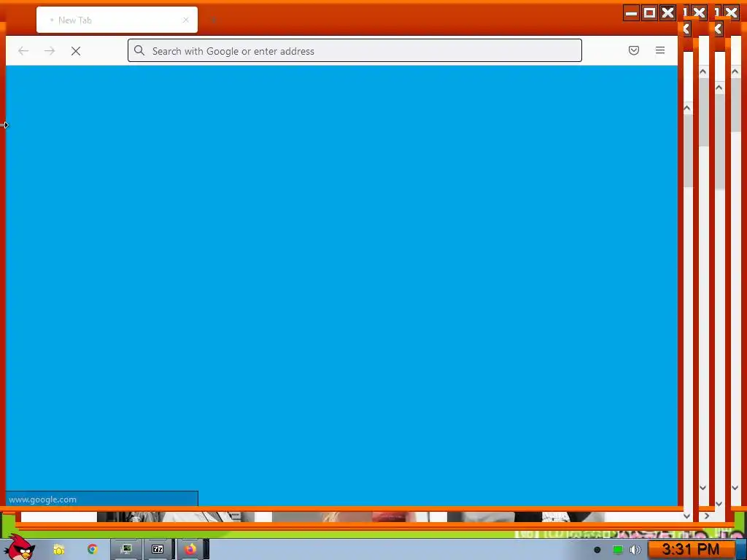The image size is (747, 560).
Task: Open Google Chrome from the taskbar
Action: (x=92, y=550)
